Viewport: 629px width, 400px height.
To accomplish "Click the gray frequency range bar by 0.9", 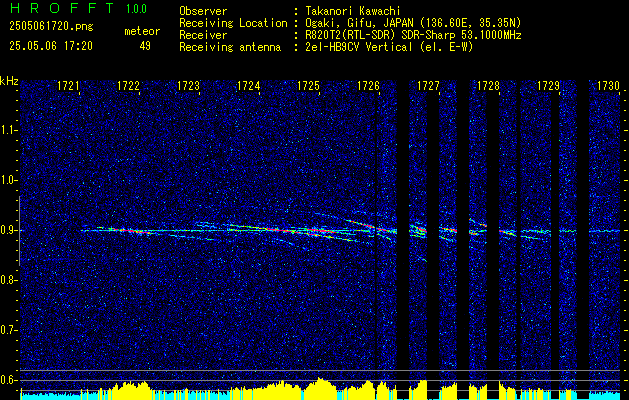I will (x=19, y=231).
